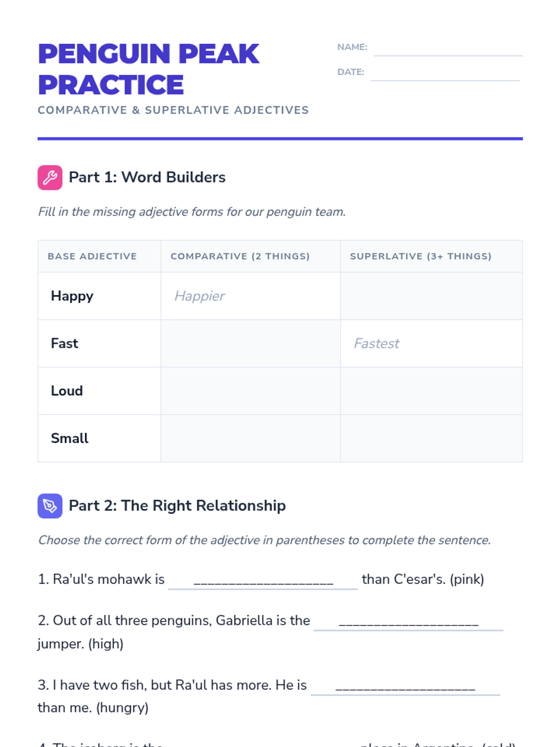
Task: Click the blank in sentence 1 about mohawk
Action: (263, 580)
